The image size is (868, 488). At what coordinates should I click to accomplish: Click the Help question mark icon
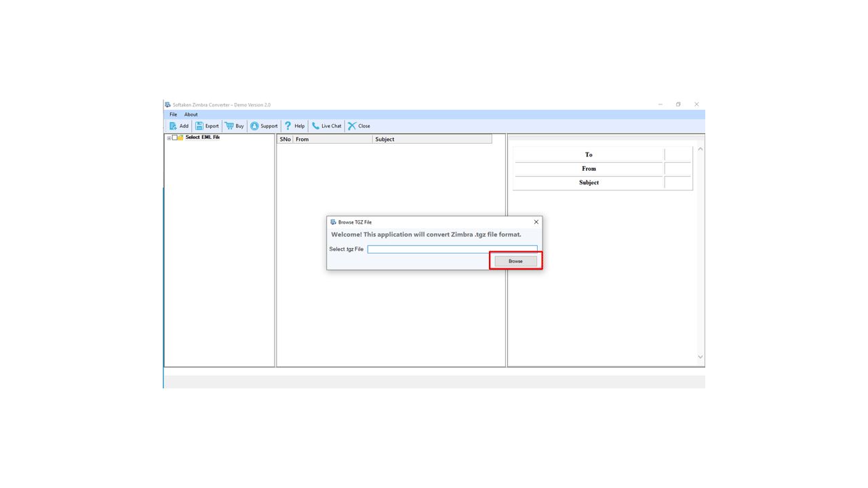(288, 126)
